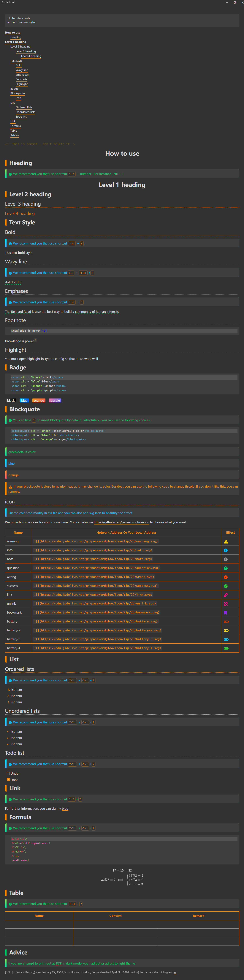Go to Footnote entry in contents

tap(21, 80)
